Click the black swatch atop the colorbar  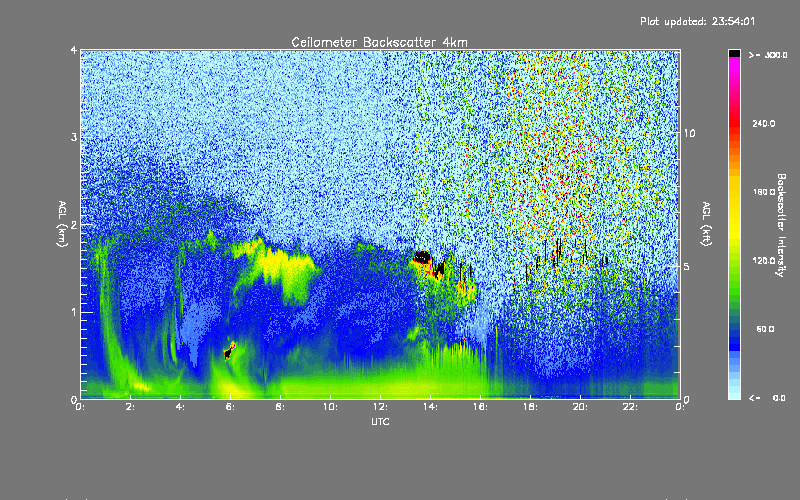click(734, 54)
